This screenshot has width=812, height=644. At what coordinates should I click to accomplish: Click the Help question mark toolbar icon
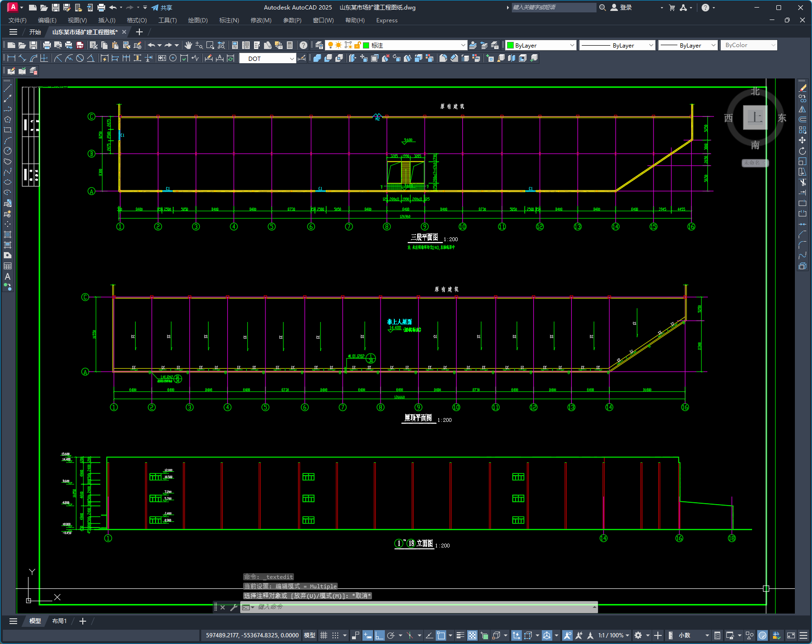coord(303,45)
